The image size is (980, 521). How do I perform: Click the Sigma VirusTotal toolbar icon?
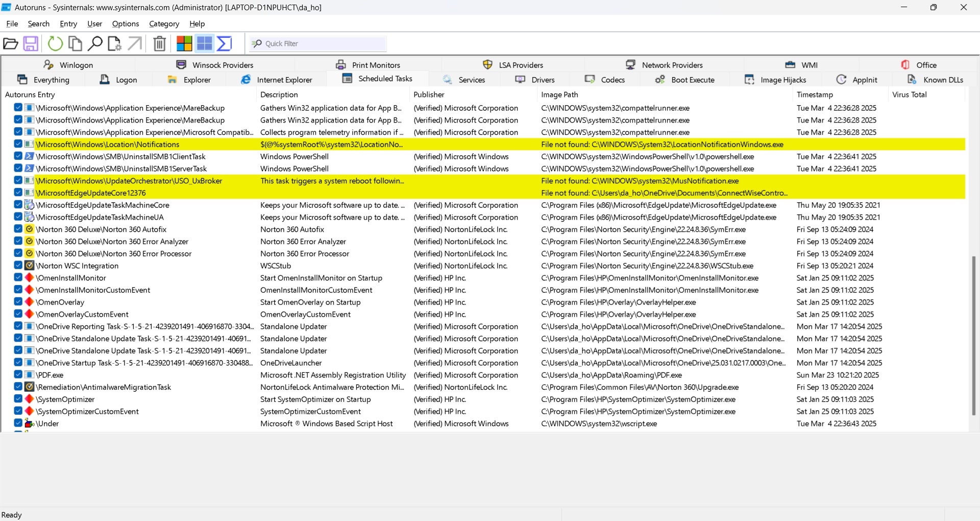point(225,44)
